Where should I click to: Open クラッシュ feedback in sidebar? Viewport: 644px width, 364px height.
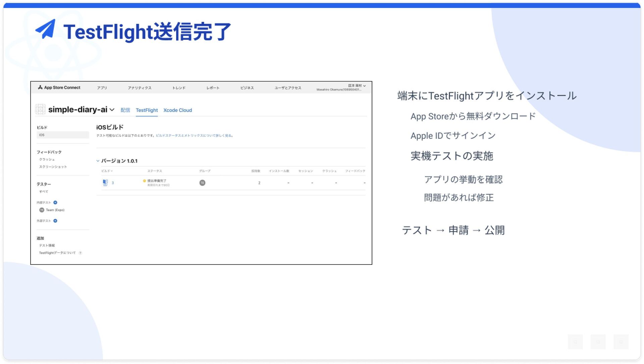coord(47,160)
